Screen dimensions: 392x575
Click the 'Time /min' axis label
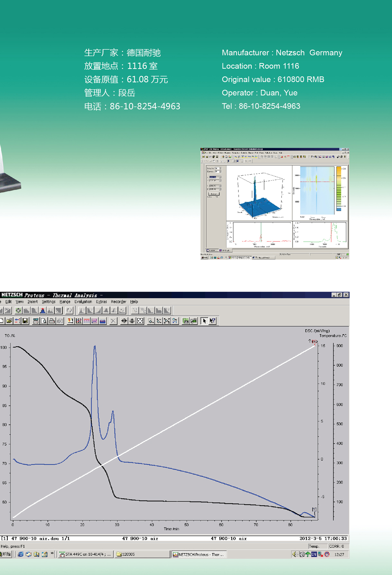[x=171, y=529]
